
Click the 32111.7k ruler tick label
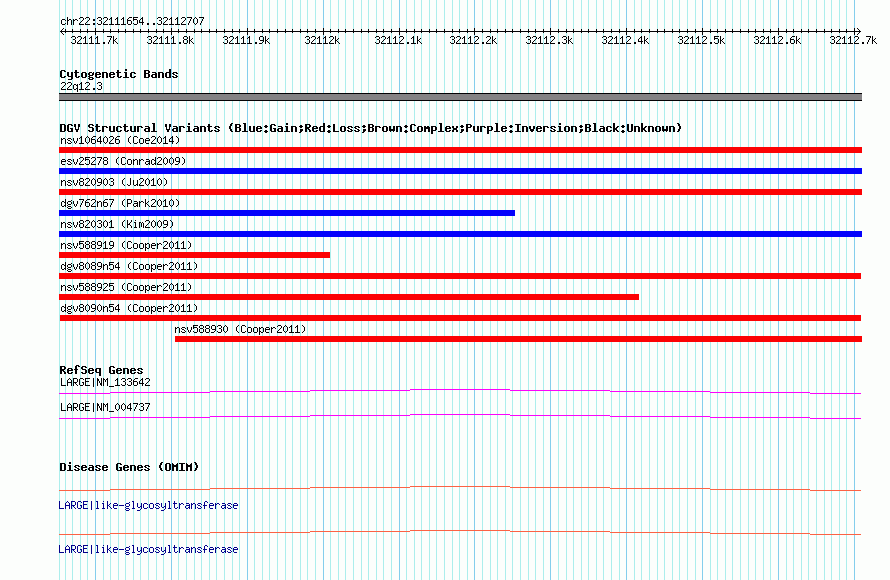tap(94, 40)
